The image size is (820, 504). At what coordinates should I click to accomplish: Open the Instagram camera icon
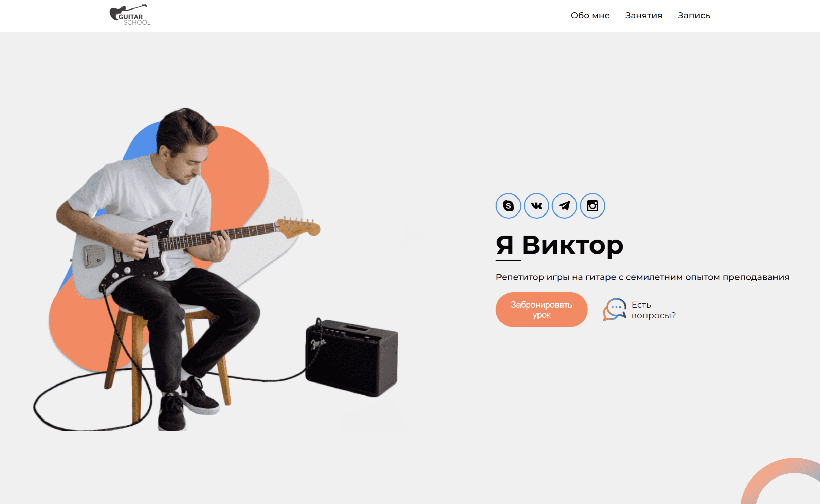[593, 206]
